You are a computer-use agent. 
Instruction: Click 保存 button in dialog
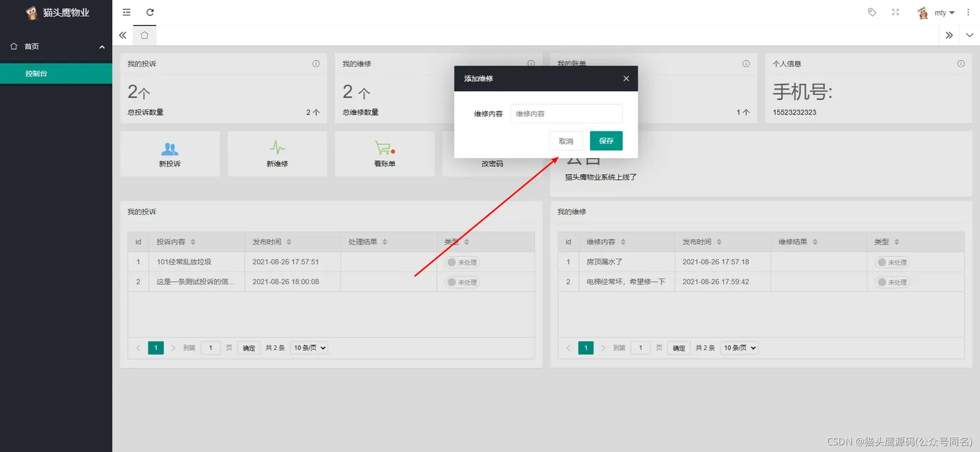pyautogui.click(x=606, y=141)
